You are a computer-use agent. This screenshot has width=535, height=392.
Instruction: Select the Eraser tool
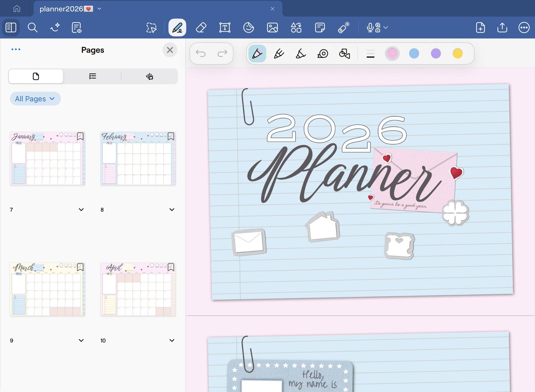click(201, 28)
